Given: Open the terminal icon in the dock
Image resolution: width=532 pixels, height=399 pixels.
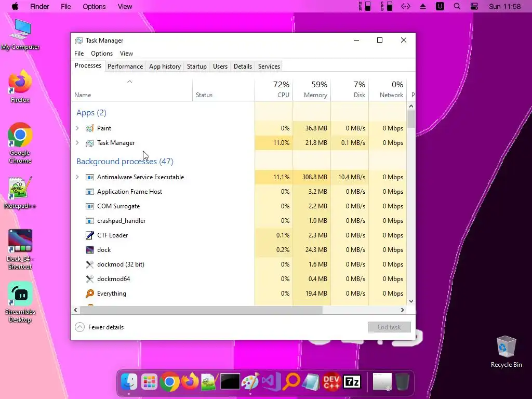Looking at the screenshot, I should (x=230, y=382).
